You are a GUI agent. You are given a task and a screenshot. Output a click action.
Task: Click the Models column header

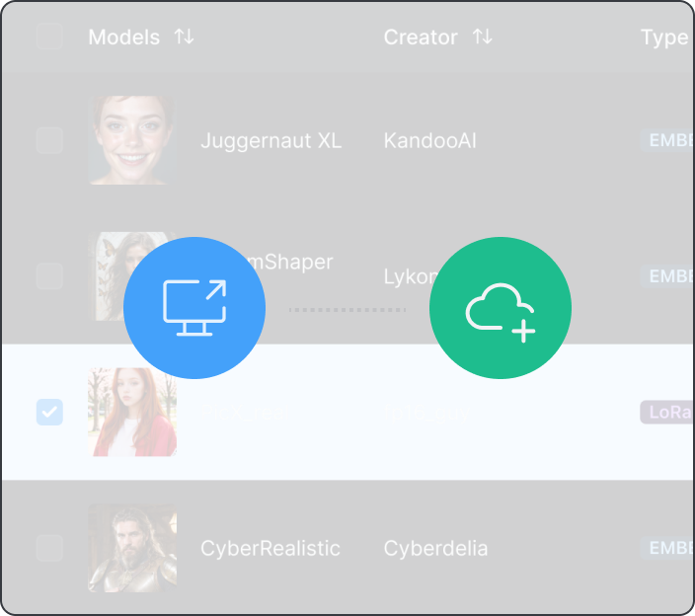[x=123, y=38]
